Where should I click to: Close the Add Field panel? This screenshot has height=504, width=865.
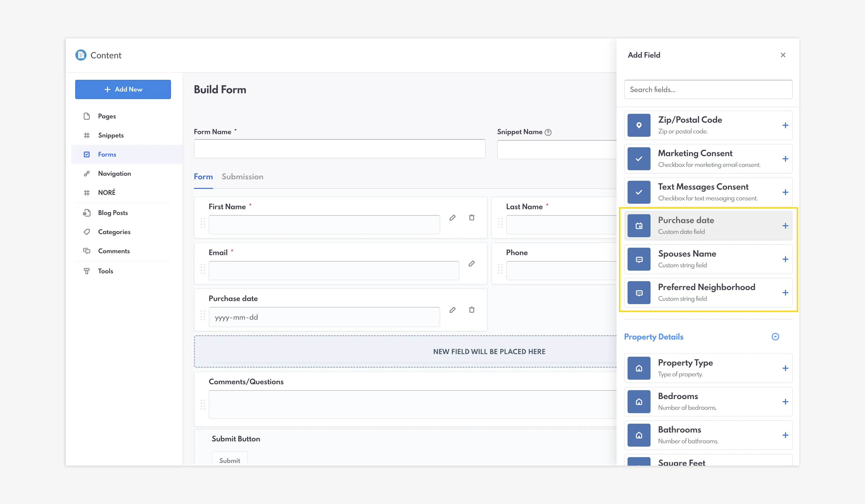783,55
